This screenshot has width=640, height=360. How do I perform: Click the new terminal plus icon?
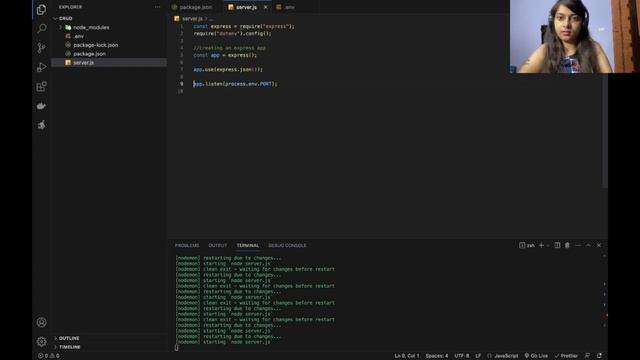[x=541, y=245]
